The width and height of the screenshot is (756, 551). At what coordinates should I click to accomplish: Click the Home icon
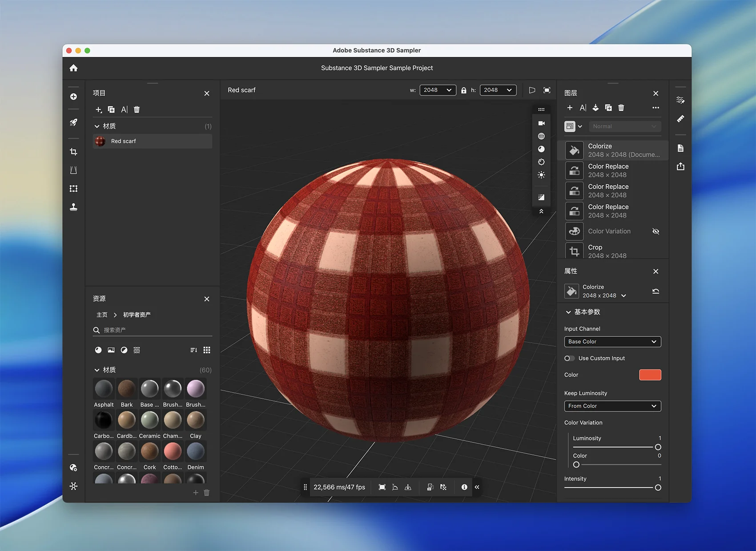[73, 68]
